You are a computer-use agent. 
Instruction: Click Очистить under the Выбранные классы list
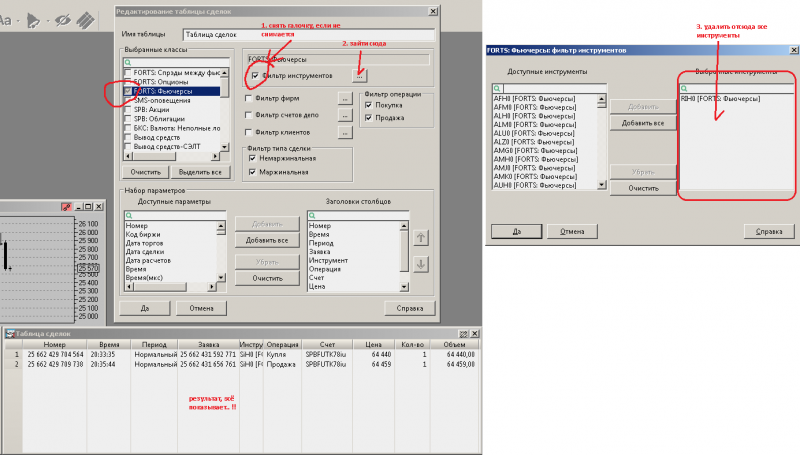click(x=145, y=172)
